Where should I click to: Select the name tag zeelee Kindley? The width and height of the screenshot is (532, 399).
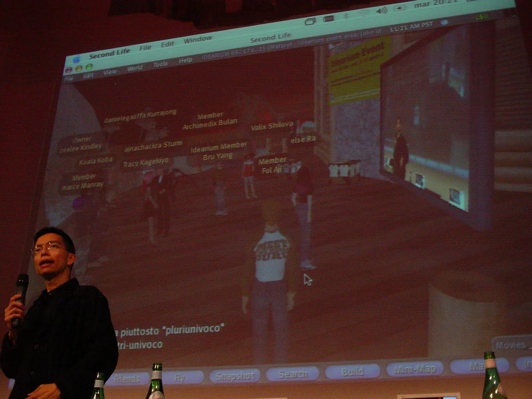pos(81,147)
